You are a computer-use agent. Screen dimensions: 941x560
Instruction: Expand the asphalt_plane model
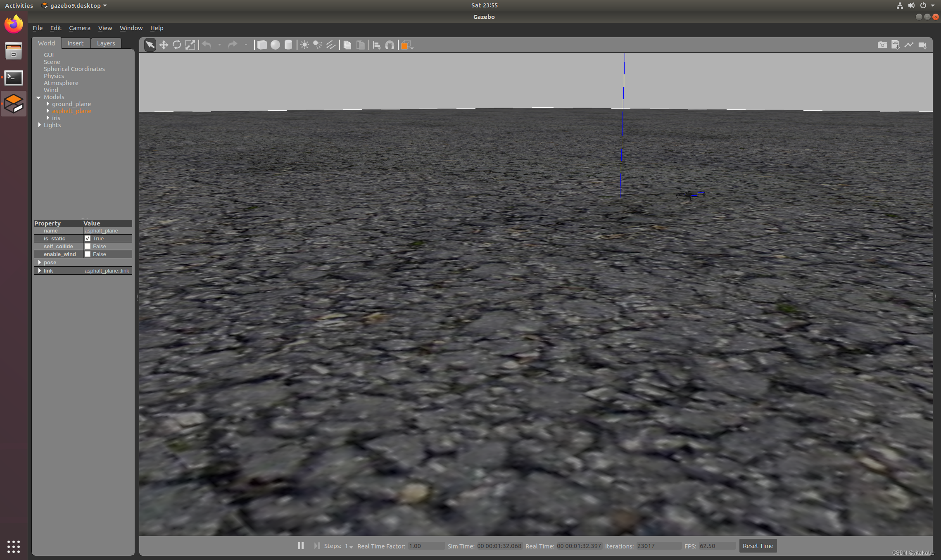click(48, 111)
